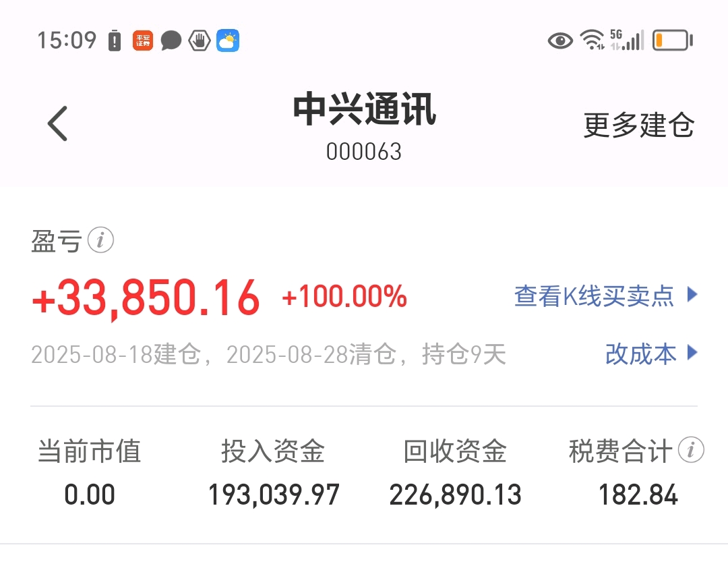Select recovered amount 226,890.13

point(456,495)
